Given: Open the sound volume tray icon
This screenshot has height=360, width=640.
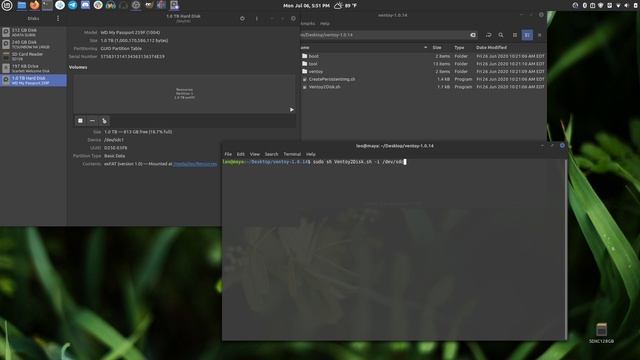Looking at the screenshot, I should pyautogui.click(x=626, y=5).
